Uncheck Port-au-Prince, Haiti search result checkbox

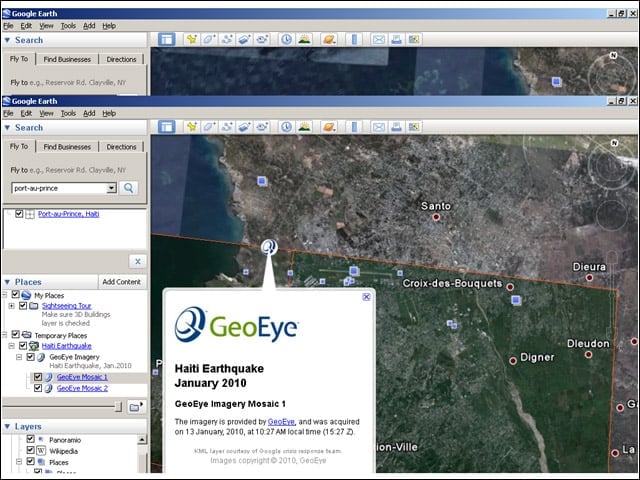coord(19,213)
